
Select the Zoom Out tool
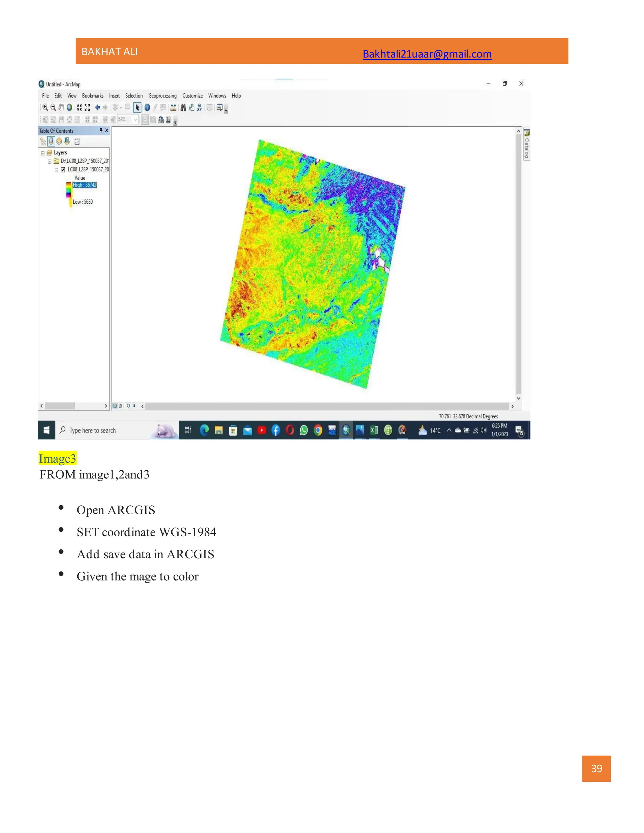53,108
